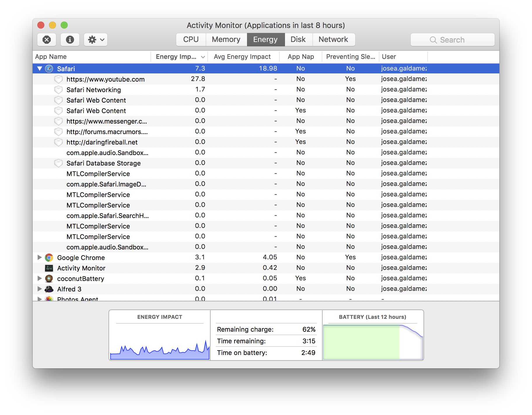Select the Google Chrome row
This screenshot has height=415, width=532.
[266, 258]
